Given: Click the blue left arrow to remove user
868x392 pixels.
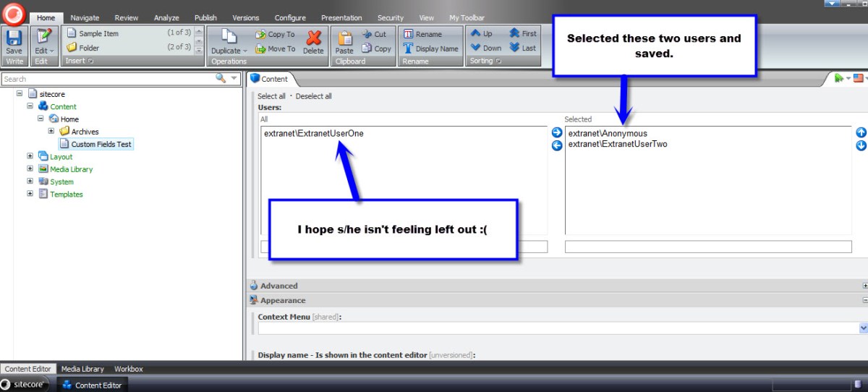Looking at the screenshot, I should pyautogui.click(x=556, y=145).
